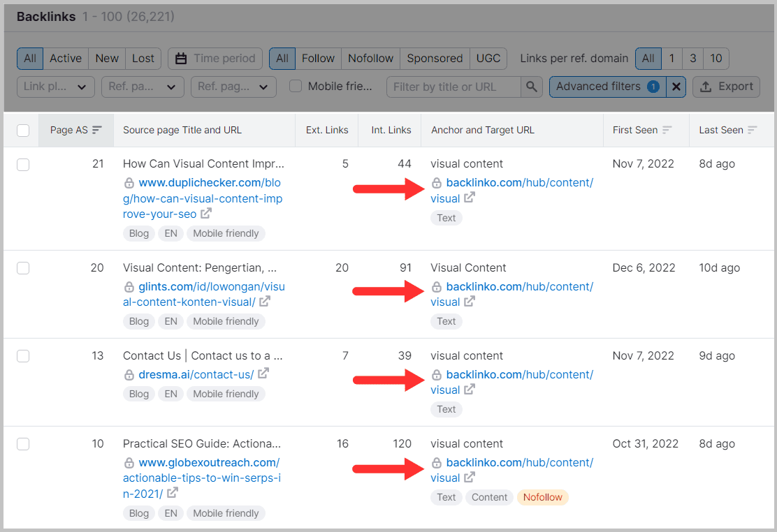777x532 pixels.
Task: Expand the Ref. page AS dropdown
Action: click(143, 87)
